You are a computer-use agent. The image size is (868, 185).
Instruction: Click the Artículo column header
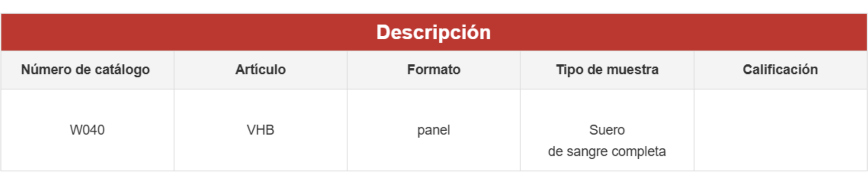[x=260, y=70]
